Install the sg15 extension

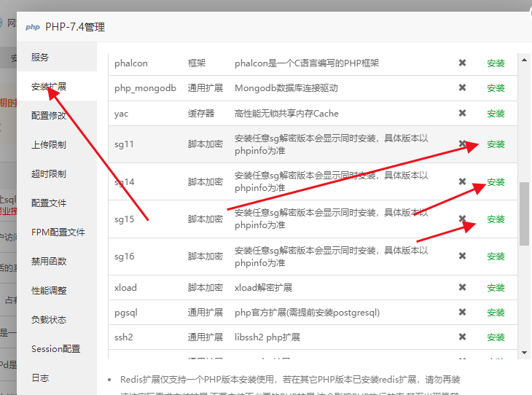(496, 219)
